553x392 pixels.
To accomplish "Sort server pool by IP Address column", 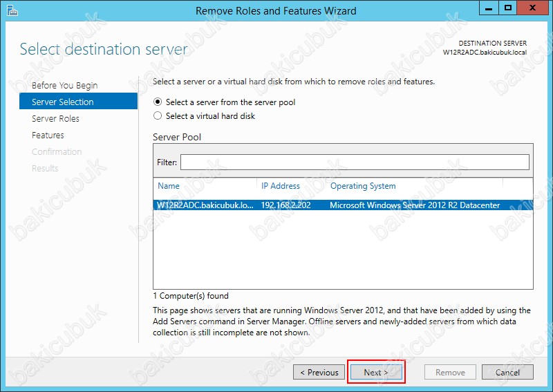I will pos(281,186).
